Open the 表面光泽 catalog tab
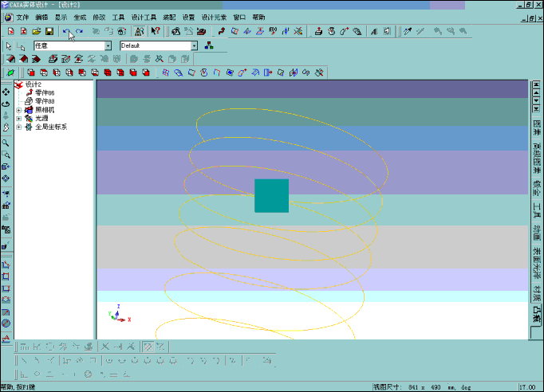The image size is (544, 392). pyautogui.click(x=537, y=263)
